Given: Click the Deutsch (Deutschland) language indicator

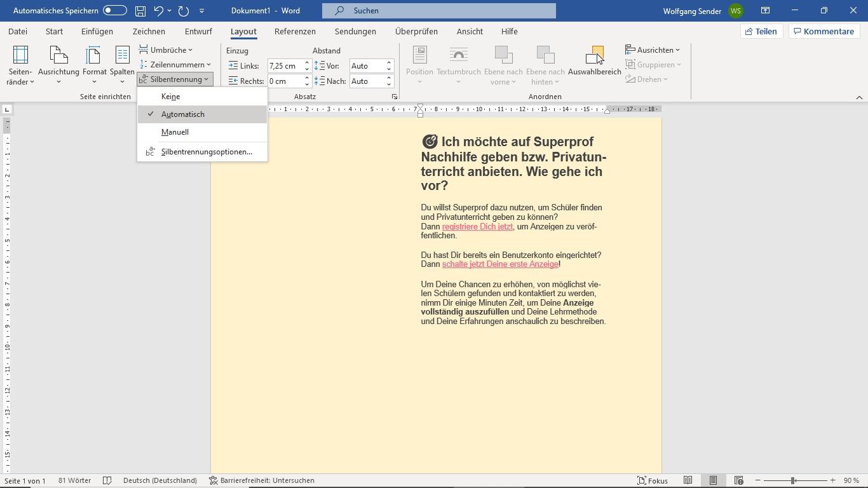Looking at the screenshot, I should click(x=160, y=480).
